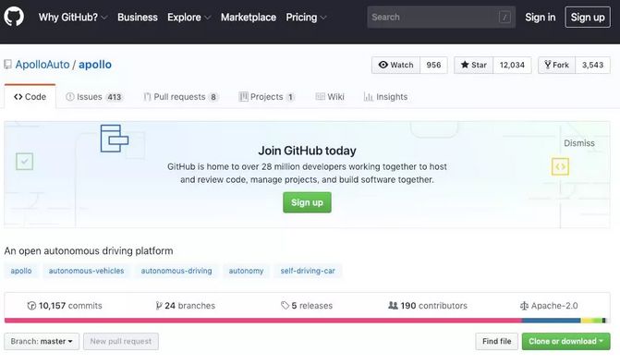620x364 pixels.
Task: View the 956 watchers count
Action: [x=433, y=65]
